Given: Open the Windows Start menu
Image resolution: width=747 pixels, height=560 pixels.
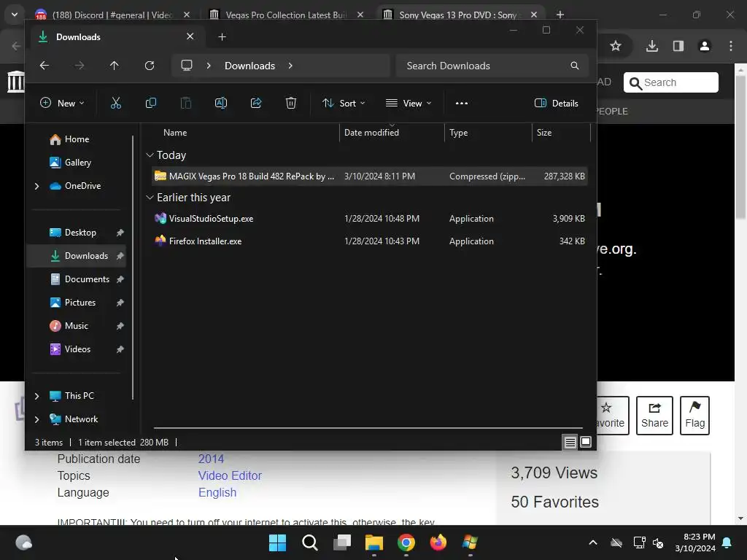Looking at the screenshot, I should tap(277, 542).
